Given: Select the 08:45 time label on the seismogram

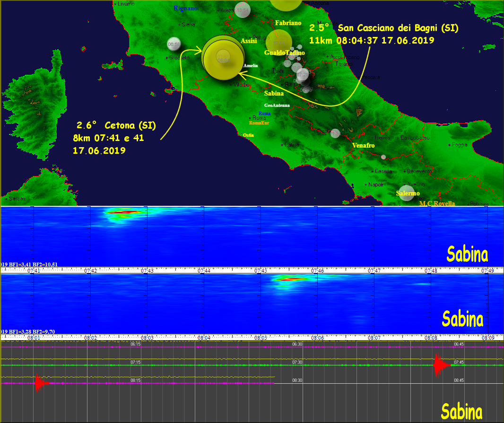Looking at the screenshot, I should coord(459,380).
